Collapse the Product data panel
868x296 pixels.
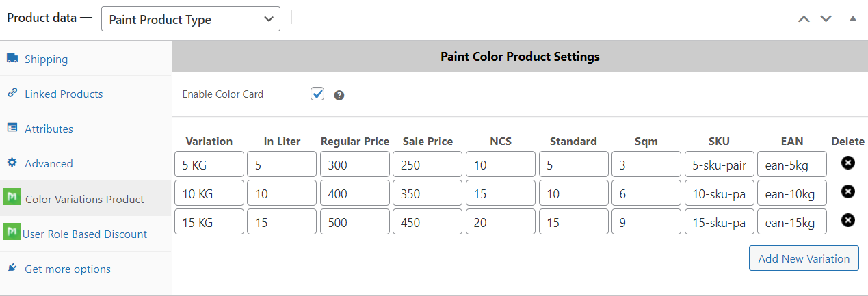click(852, 18)
